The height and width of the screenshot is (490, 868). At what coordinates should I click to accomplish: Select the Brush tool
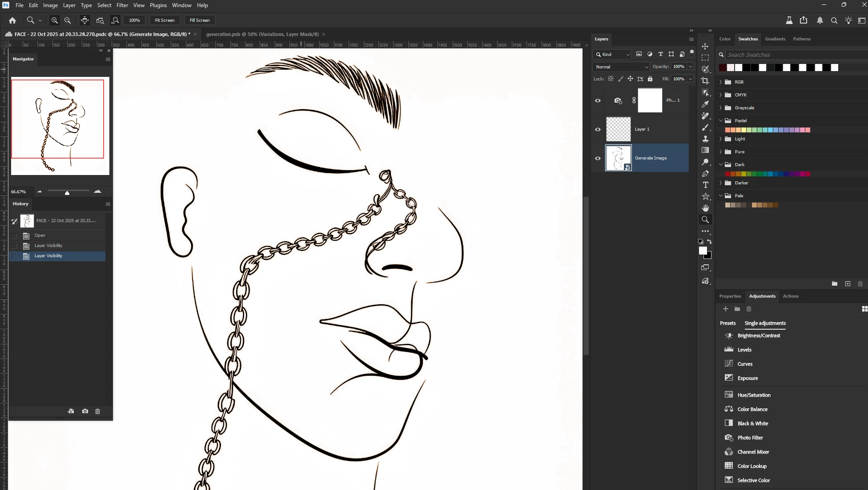point(705,127)
